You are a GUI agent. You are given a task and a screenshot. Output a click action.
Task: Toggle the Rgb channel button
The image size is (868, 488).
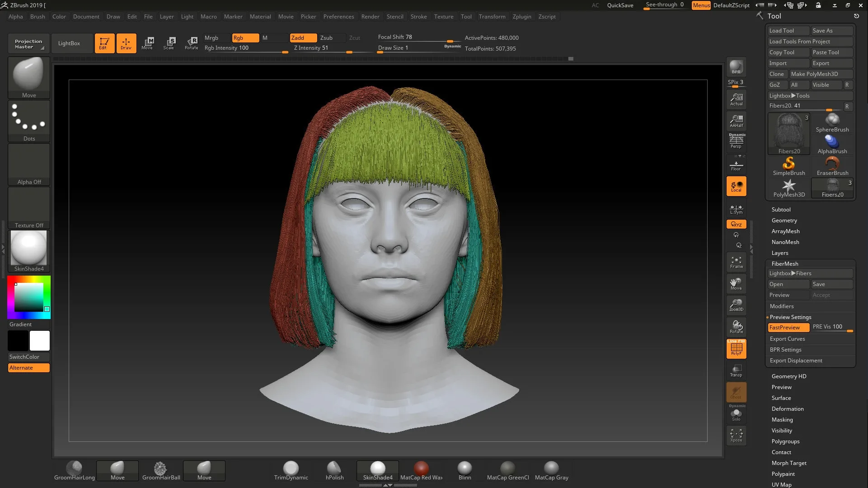(244, 38)
